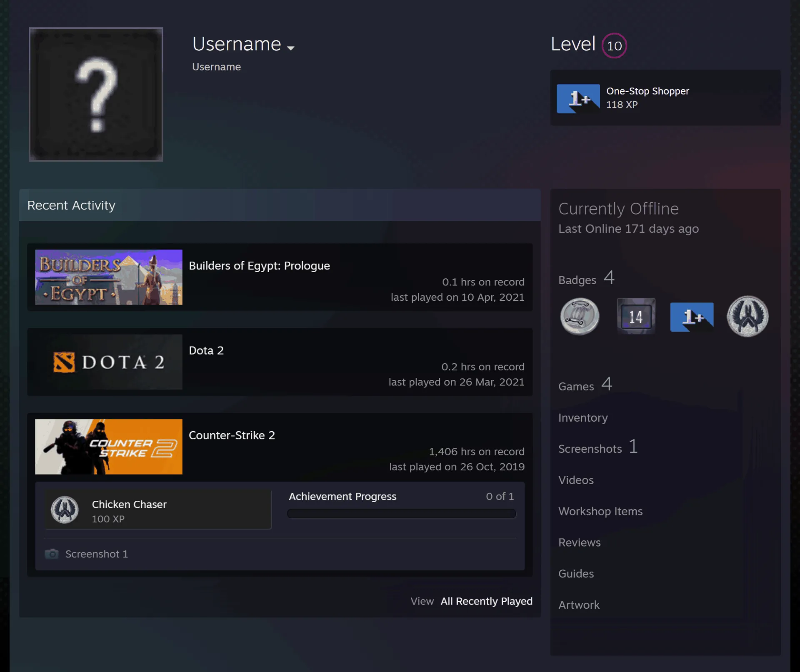The height and width of the screenshot is (672, 800).
Task: Open the Dota 2 game title
Action: tap(206, 350)
